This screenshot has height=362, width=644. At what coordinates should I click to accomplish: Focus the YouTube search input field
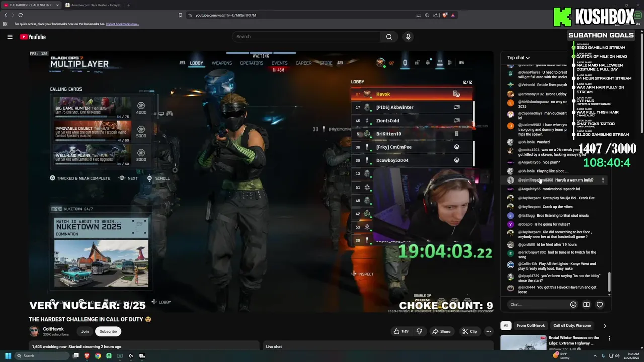coord(306,37)
